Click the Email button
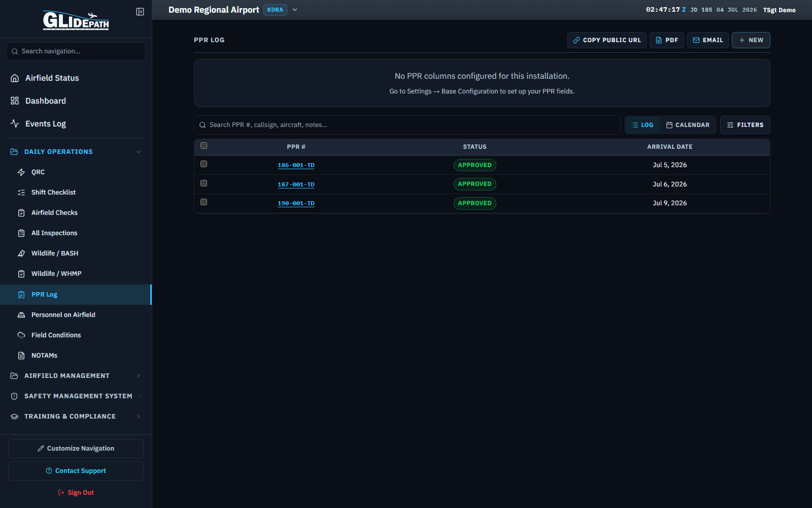This screenshot has width=812, height=508. (x=708, y=40)
